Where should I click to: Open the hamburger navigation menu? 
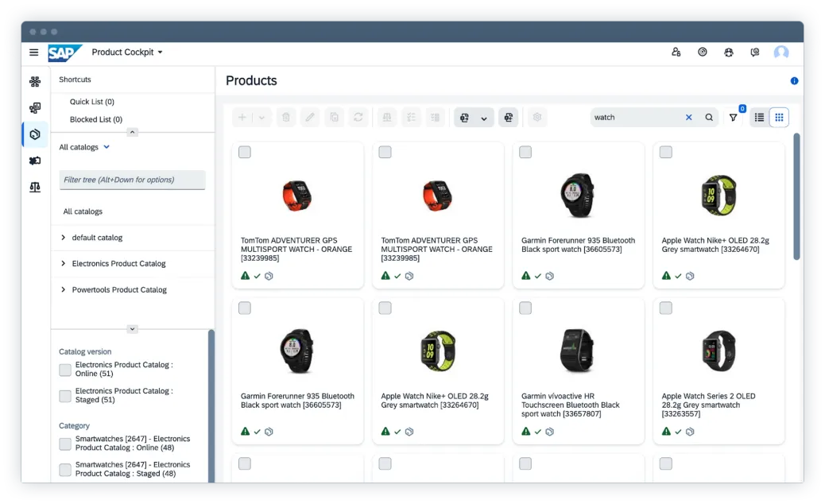[x=33, y=52]
